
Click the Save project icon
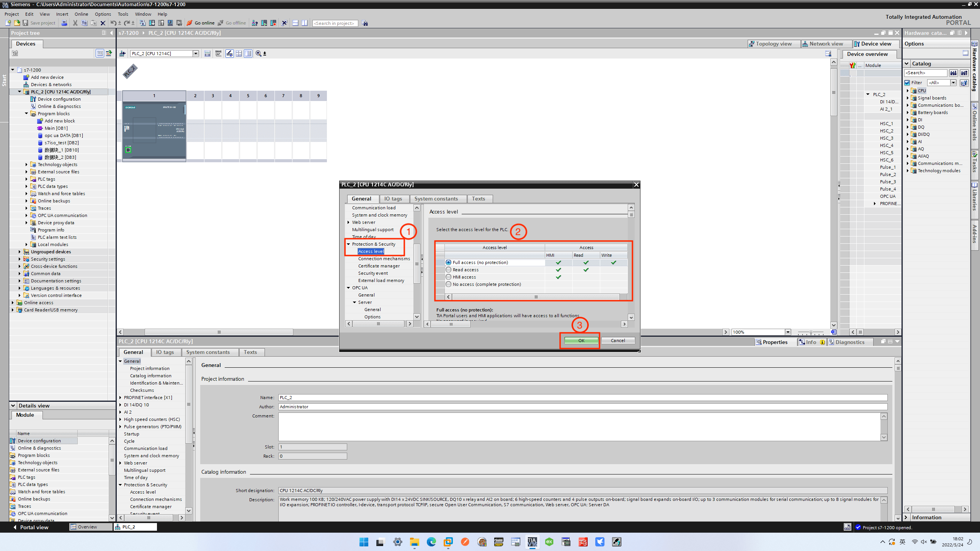click(x=26, y=23)
